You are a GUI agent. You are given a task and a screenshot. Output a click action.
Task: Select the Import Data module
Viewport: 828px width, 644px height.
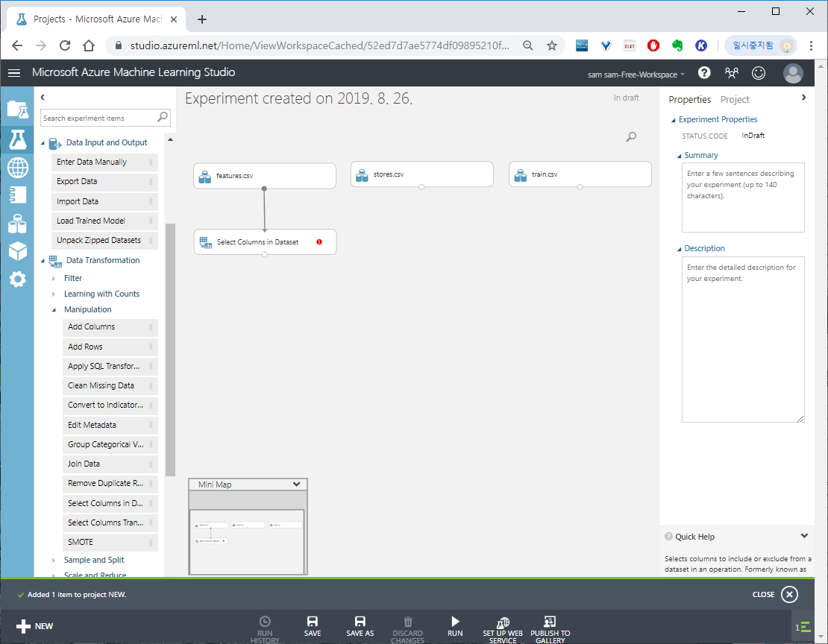click(104, 202)
